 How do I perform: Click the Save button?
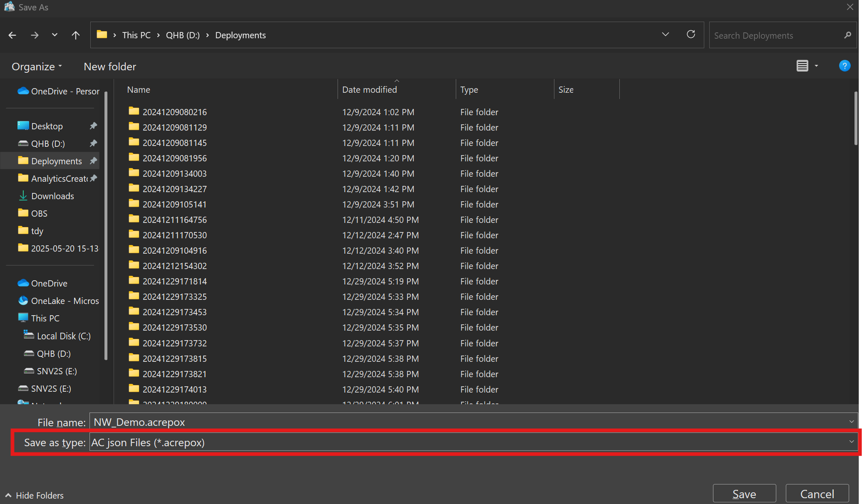coord(744,494)
